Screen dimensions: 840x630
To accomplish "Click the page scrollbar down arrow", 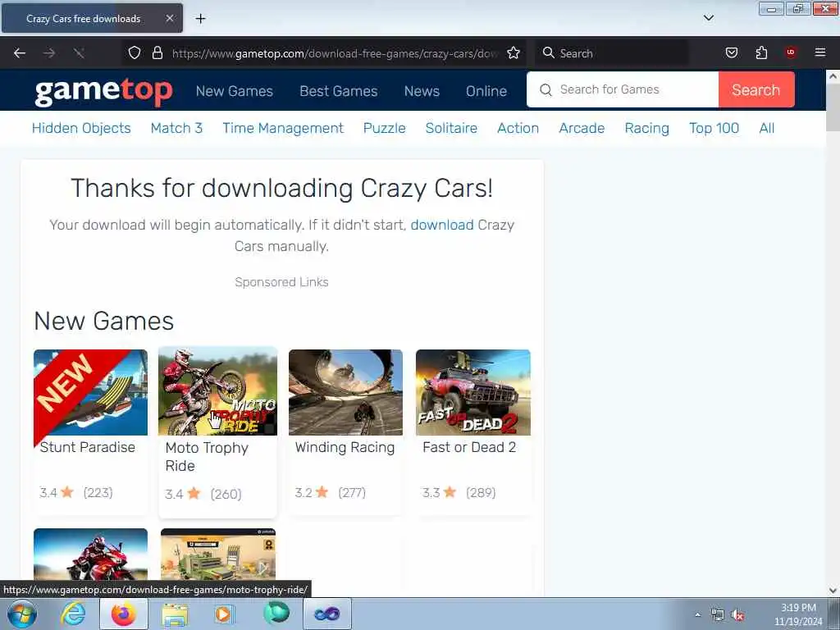I will (833, 591).
